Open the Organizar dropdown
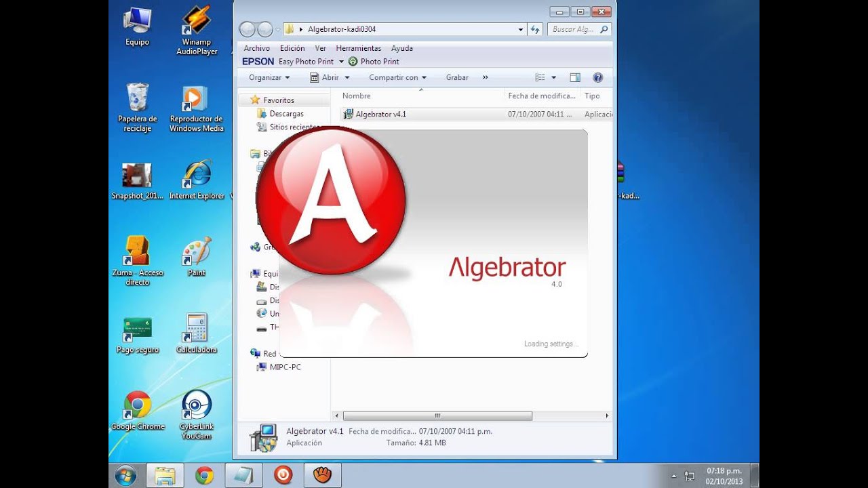This screenshot has height=488, width=868. point(269,77)
